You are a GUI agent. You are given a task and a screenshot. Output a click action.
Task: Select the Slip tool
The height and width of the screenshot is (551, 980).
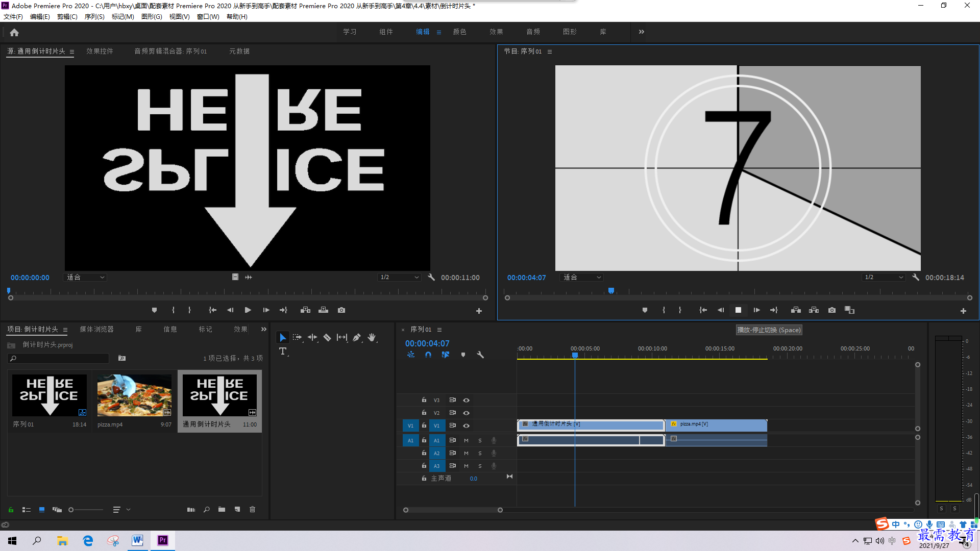tap(342, 338)
